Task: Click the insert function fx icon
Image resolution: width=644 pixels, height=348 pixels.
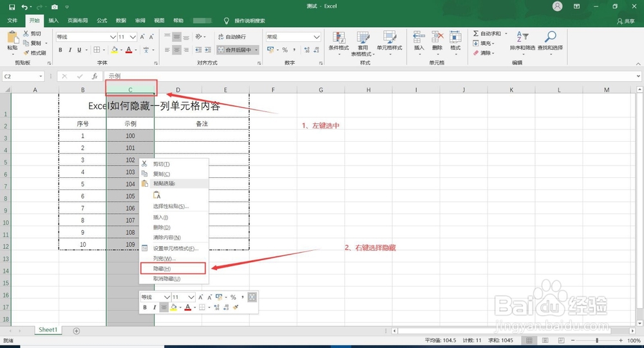Action: tap(95, 76)
